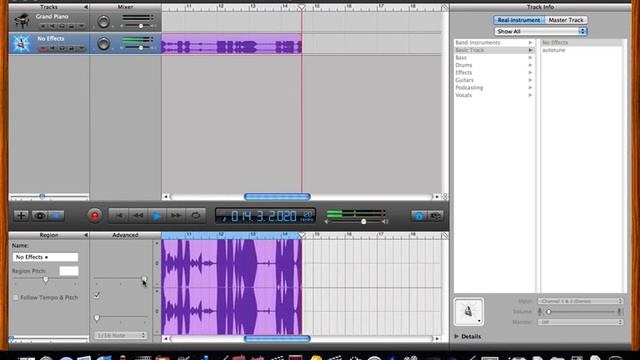
Task: Click the red Record button
Action: point(95,216)
